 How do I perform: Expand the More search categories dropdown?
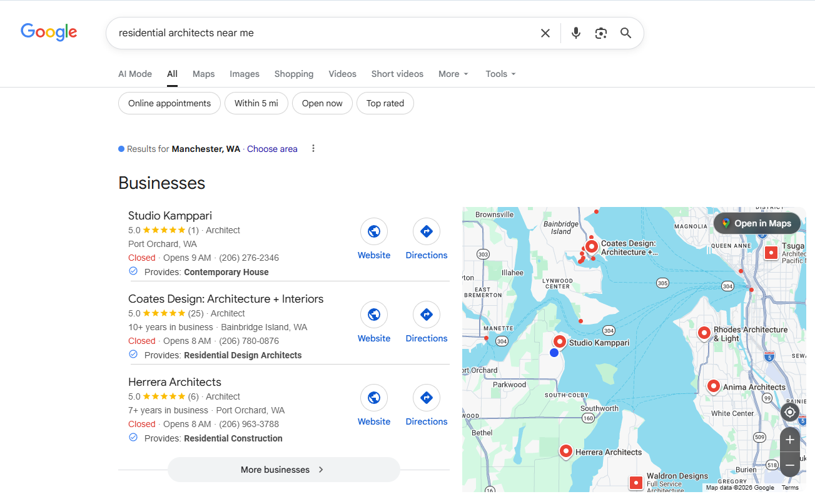tap(453, 74)
